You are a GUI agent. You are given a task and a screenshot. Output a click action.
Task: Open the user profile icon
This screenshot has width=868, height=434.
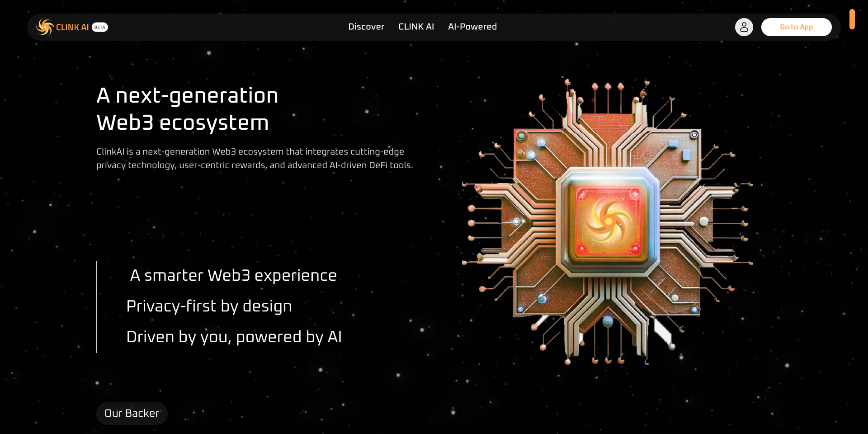(x=744, y=27)
